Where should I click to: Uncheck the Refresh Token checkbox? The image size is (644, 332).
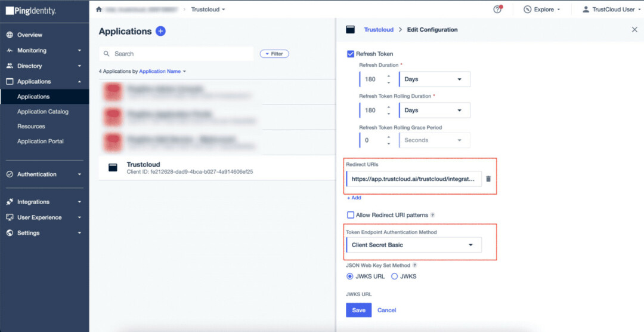pyautogui.click(x=351, y=54)
